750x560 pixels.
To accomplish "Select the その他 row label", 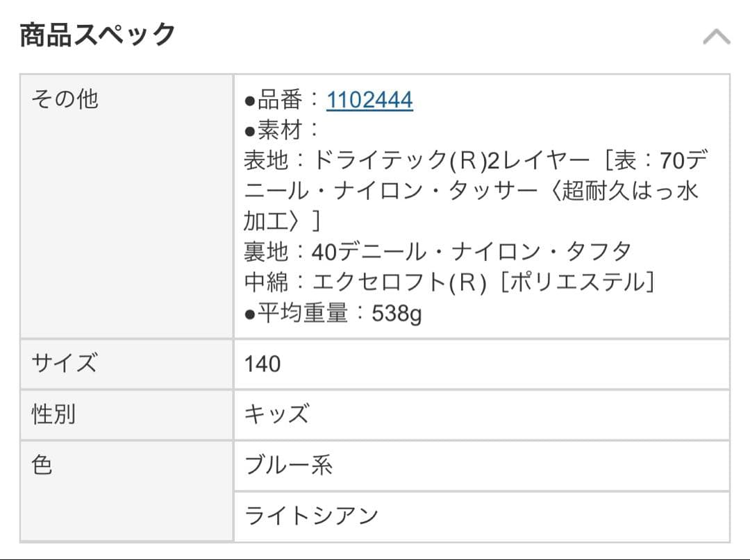I will point(65,99).
